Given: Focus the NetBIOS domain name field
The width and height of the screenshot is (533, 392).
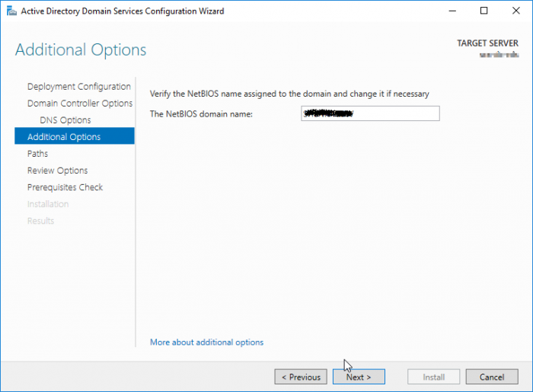Looking at the screenshot, I should [x=370, y=113].
